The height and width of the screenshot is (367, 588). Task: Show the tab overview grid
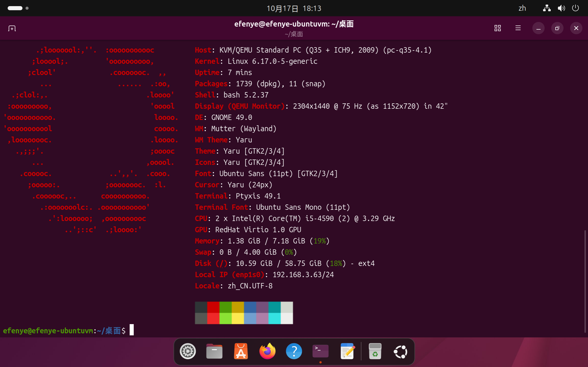(x=497, y=28)
